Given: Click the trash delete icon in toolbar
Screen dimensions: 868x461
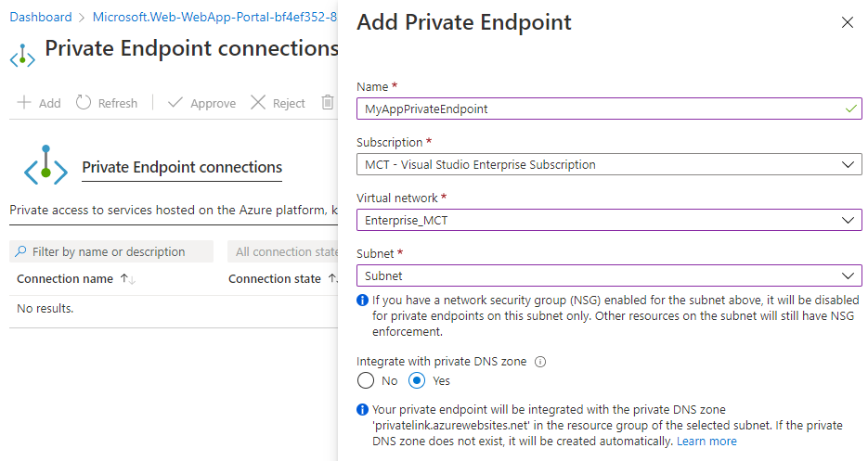Looking at the screenshot, I should 327,103.
